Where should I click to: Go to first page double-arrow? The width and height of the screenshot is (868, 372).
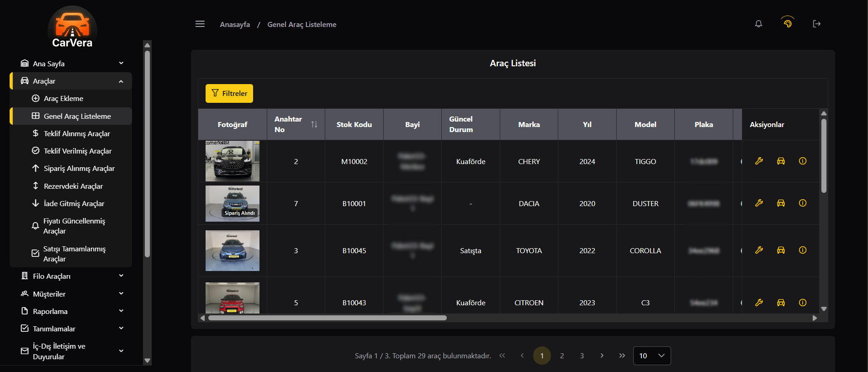click(502, 356)
